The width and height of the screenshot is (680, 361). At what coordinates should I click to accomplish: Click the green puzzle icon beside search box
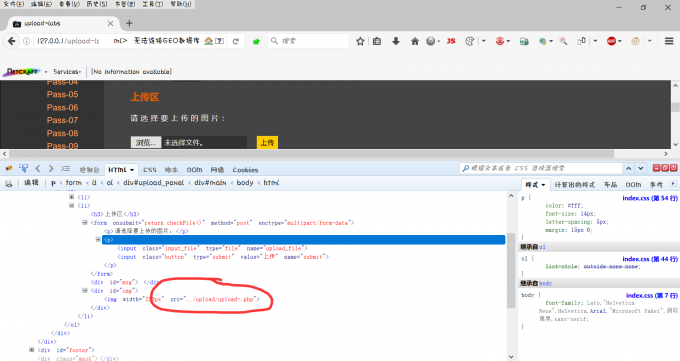pyautogui.click(x=256, y=41)
